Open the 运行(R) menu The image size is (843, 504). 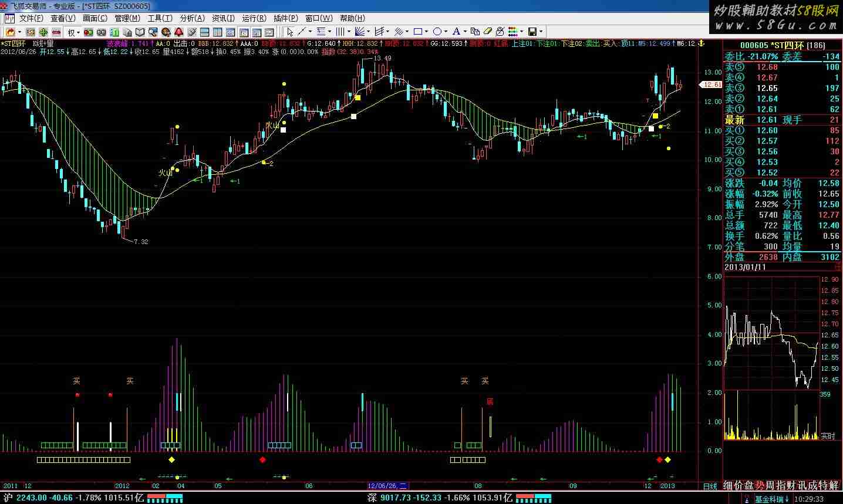coord(254,19)
